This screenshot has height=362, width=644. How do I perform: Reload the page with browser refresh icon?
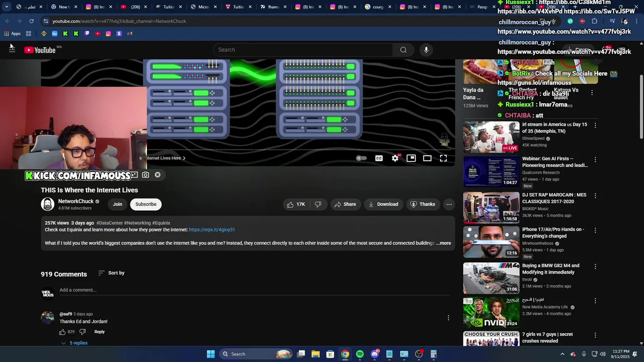pos(31,21)
